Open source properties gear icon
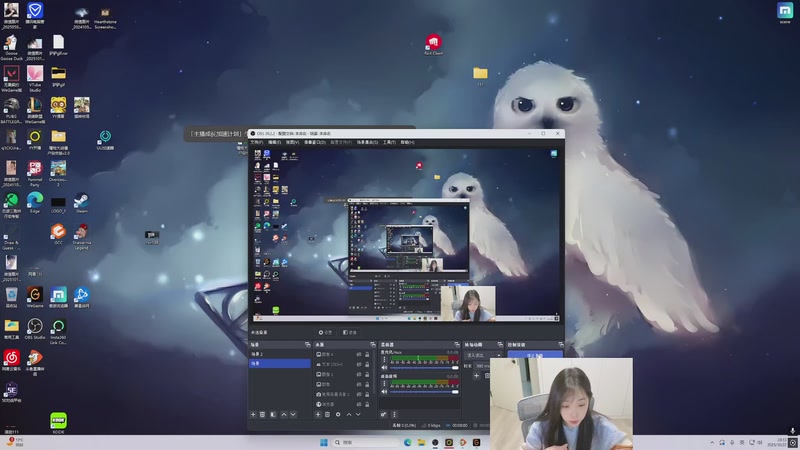The image size is (800, 450). click(338, 414)
